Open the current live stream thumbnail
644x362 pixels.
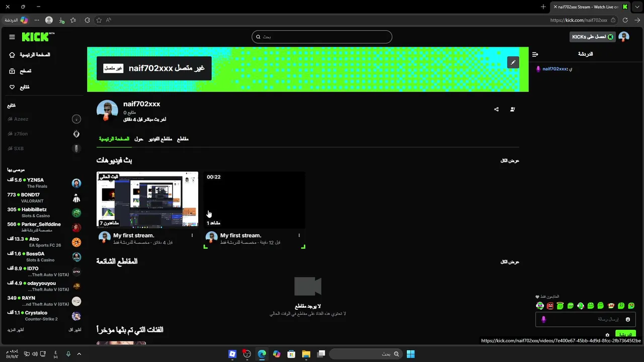pos(147,200)
